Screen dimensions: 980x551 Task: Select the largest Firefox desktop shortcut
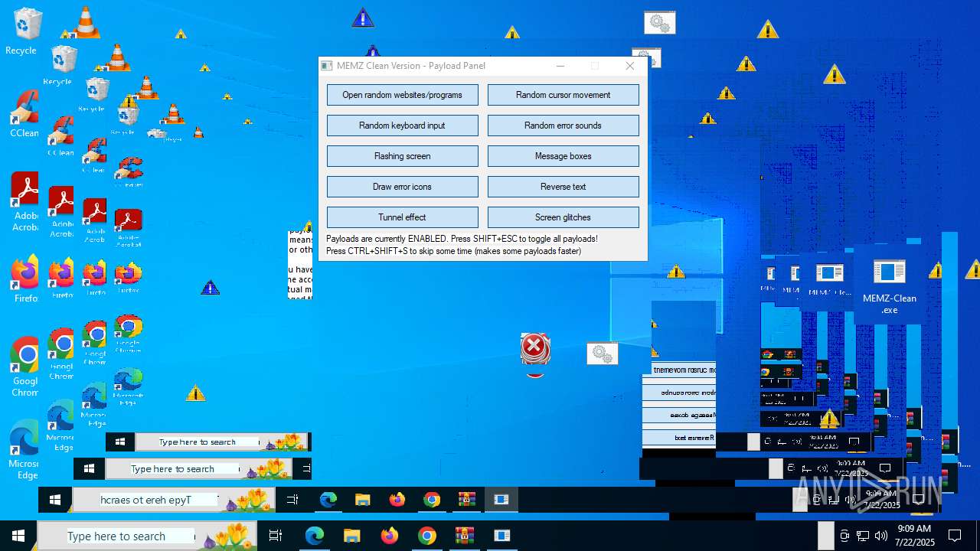(x=24, y=279)
